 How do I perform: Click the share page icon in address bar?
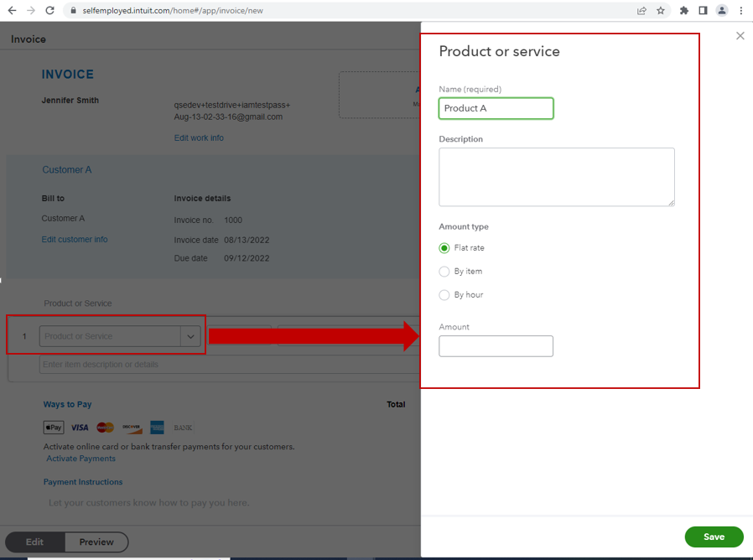(641, 11)
